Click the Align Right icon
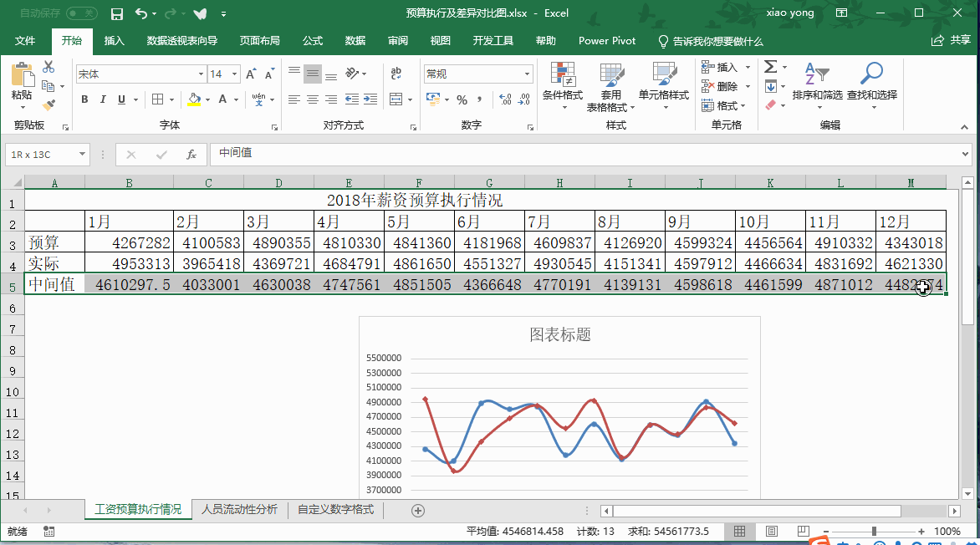 (x=331, y=99)
